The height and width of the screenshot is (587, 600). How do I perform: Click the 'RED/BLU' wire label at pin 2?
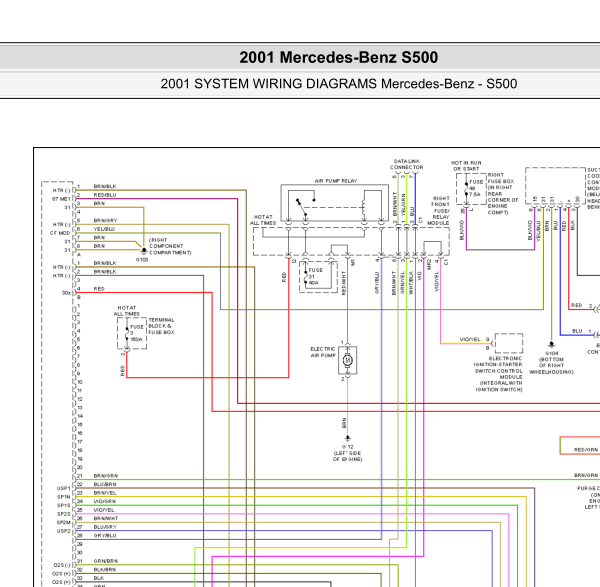click(x=105, y=195)
